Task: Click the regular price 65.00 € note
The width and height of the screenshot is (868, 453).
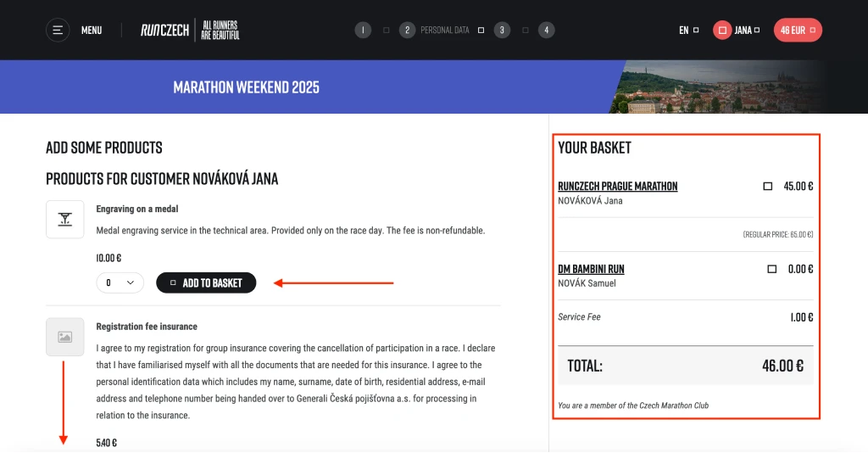Action: (x=778, y=234)
